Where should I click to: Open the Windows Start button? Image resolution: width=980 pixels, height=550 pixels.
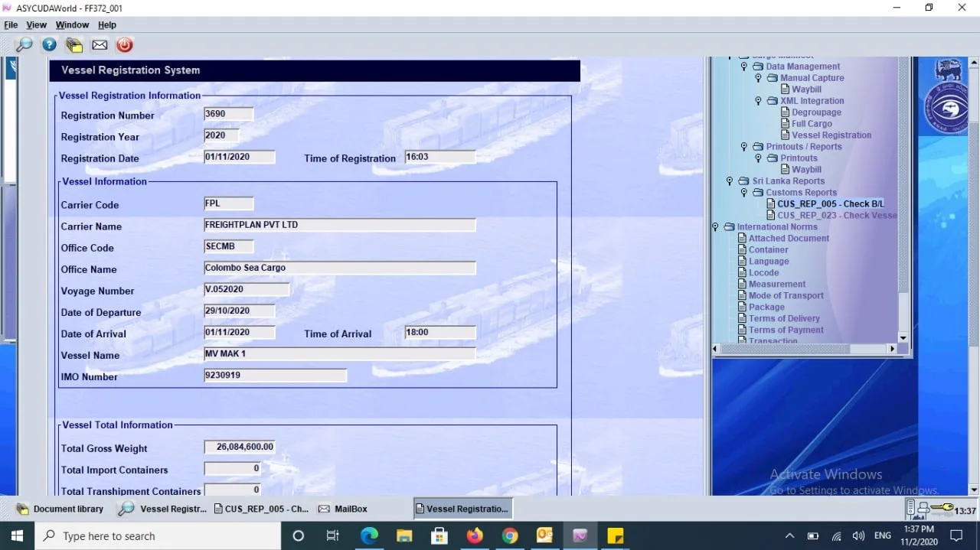(17, 535)
